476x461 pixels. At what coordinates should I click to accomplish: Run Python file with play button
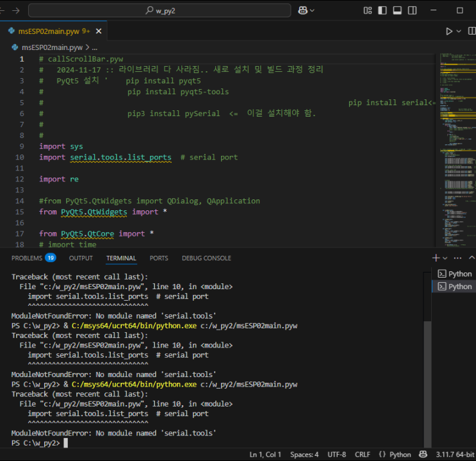click(x=449, y=31)
